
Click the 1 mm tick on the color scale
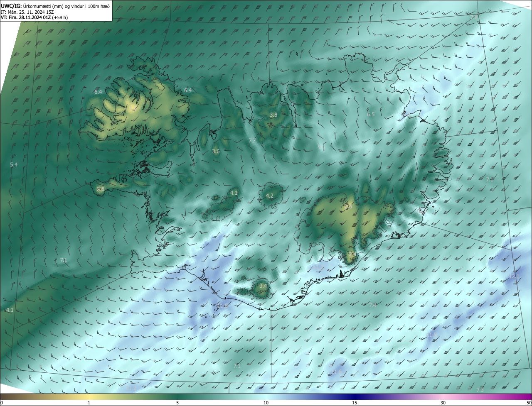(x=89, y=403)
